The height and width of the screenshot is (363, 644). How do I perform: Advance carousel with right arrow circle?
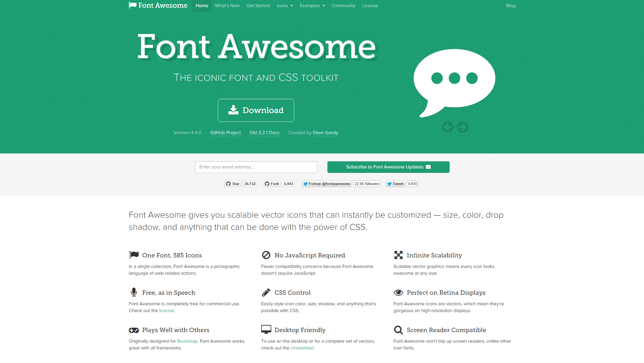coord(462,127)
